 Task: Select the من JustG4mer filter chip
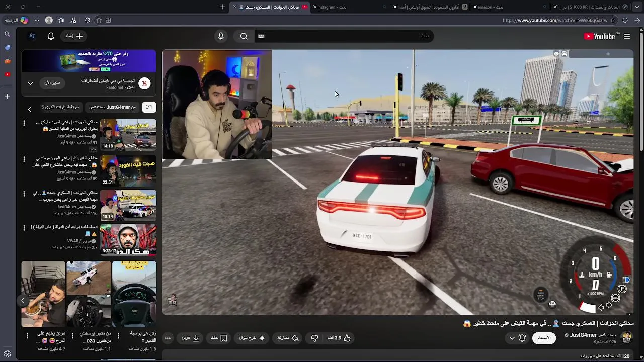113,107
